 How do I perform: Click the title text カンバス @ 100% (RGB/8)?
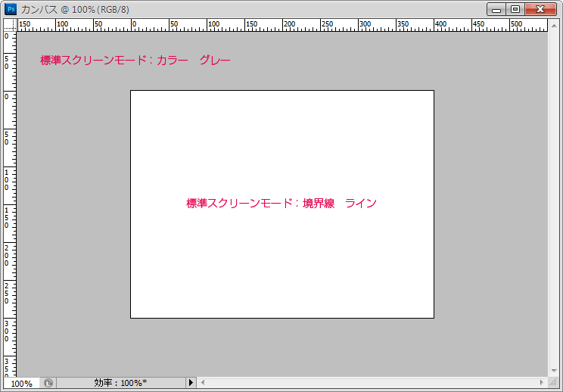coord(75,10)
